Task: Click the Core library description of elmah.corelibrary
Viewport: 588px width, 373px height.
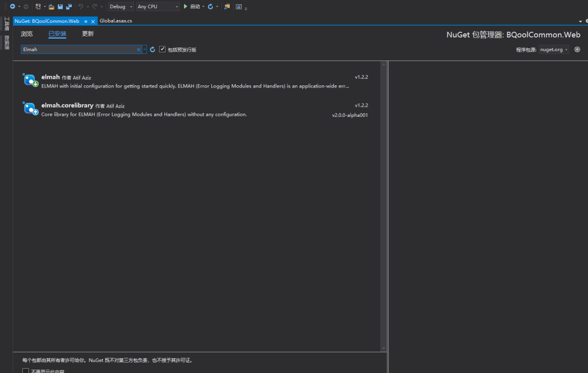Action: (x=144, y=115)
